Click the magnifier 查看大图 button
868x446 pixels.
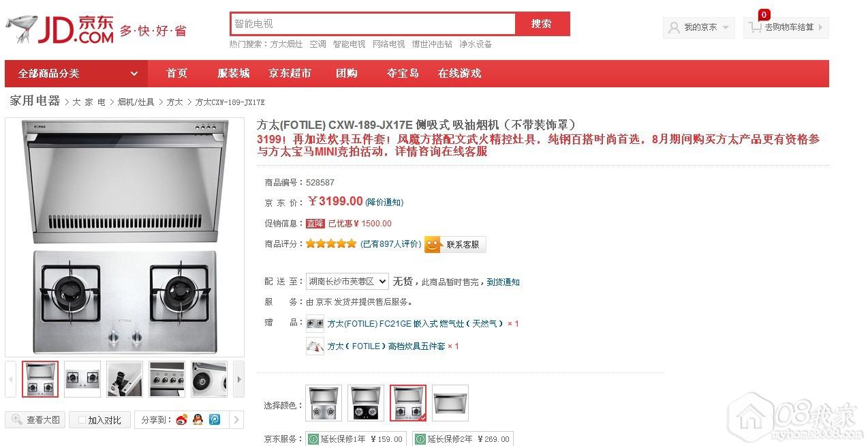[35, 419]
